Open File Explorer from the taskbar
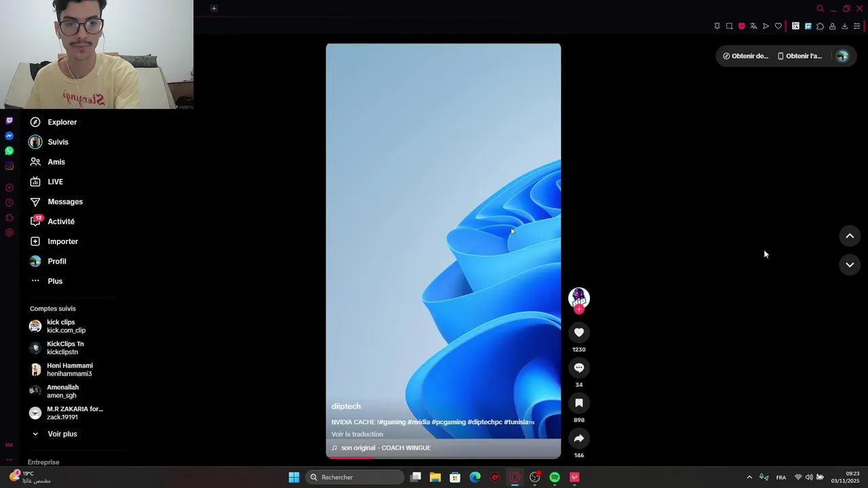 (435, 477)
